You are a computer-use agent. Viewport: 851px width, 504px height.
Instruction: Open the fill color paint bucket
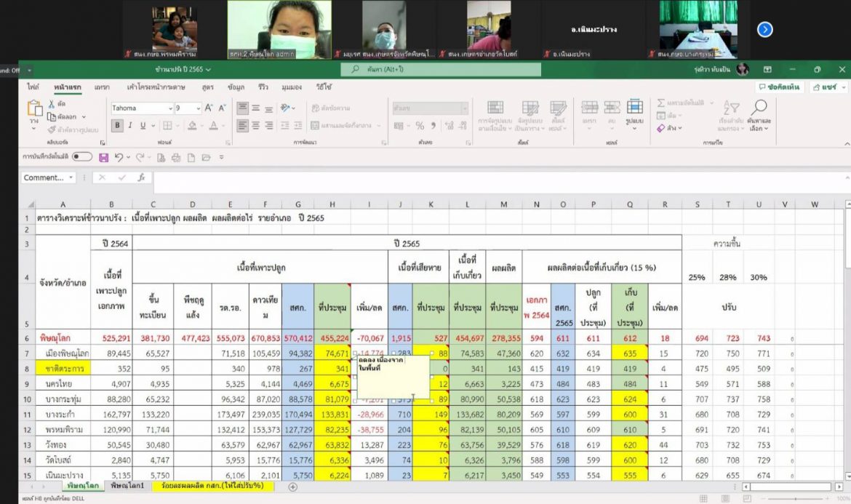[x=193, y=125]
